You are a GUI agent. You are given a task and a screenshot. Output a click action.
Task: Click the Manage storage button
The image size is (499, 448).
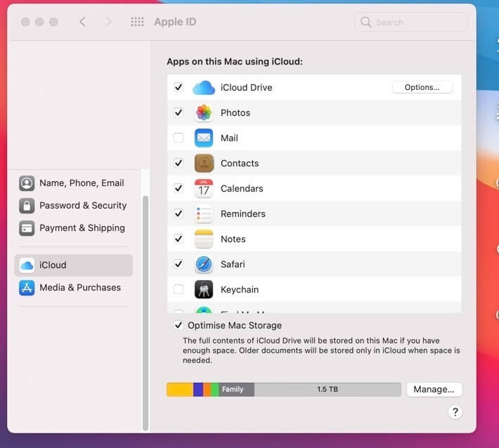click(x=434, y=390)
